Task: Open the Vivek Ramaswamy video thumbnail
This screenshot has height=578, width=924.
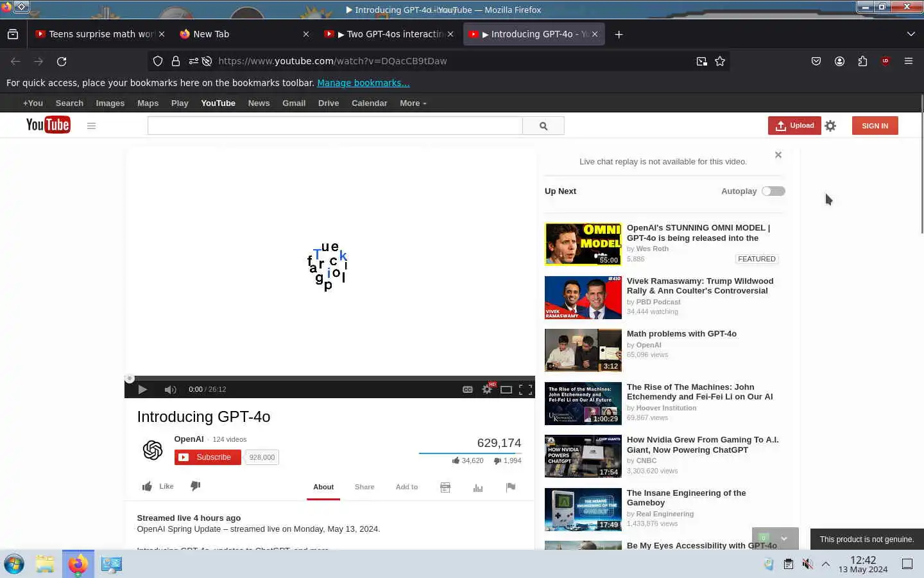Action: [x=583, y=297]
